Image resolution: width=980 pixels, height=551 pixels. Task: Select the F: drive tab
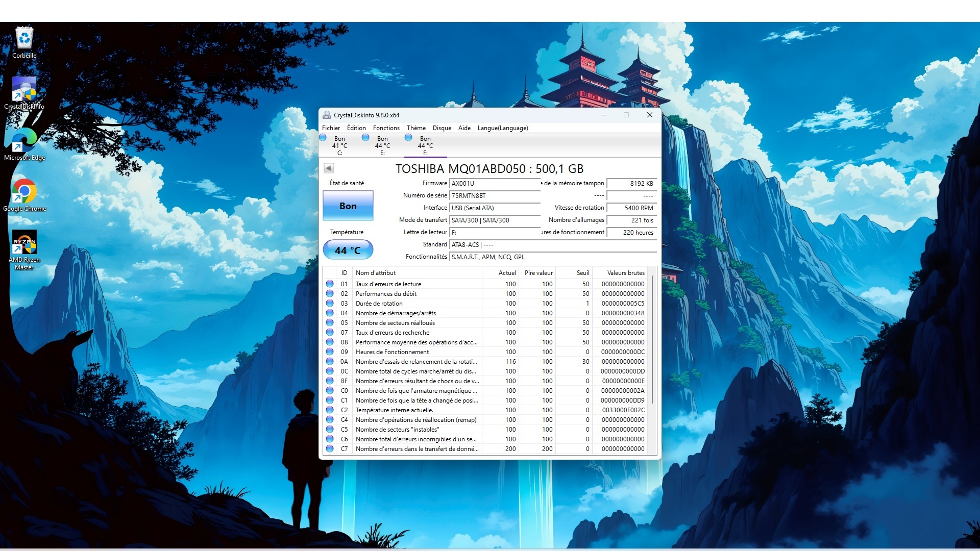point(425,145)
